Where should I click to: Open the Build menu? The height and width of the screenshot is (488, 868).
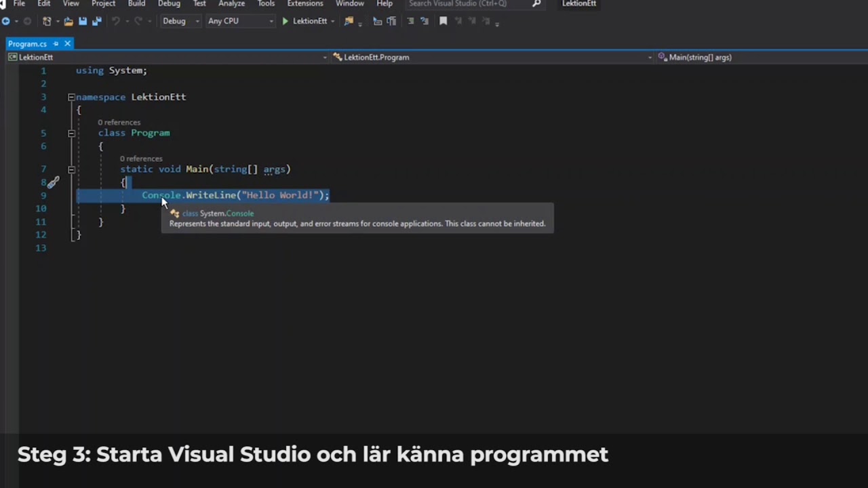coord(136,3)
